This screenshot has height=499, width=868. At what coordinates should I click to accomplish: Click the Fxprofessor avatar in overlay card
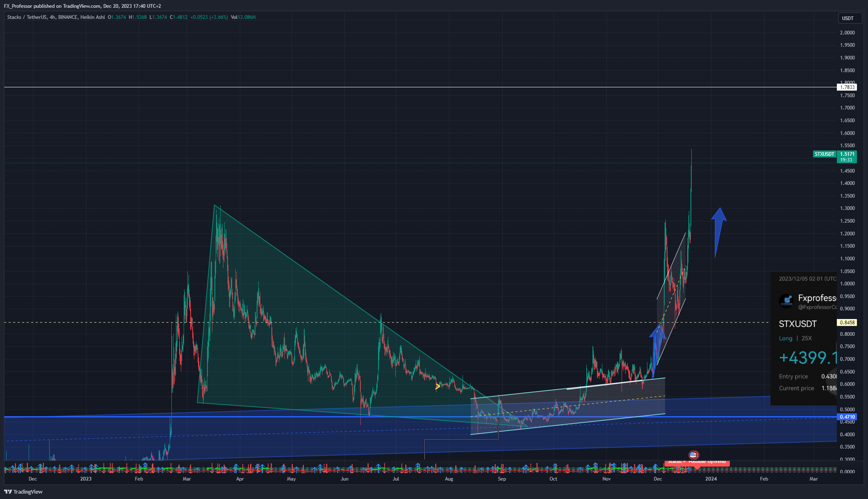pyautogui.click(x=786, y=301)
